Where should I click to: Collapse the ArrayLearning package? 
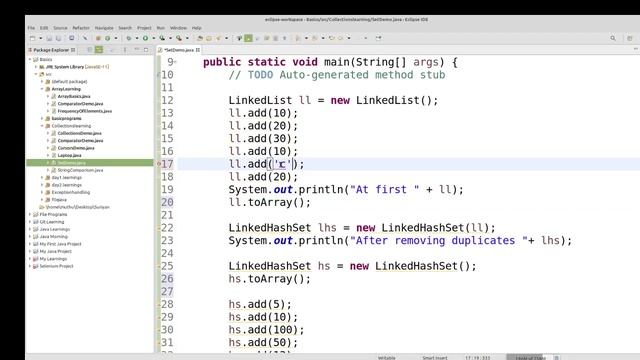(x=42, y=89)
